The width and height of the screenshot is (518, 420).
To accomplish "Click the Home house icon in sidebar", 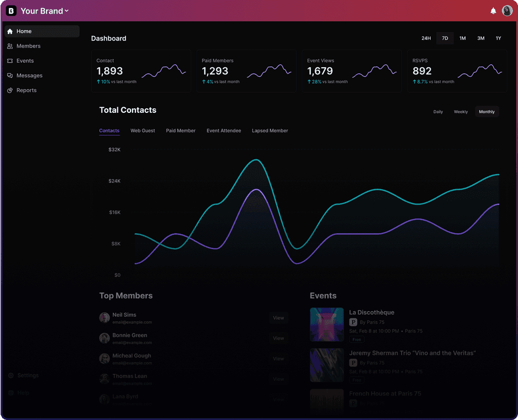I will coord(10,31).
